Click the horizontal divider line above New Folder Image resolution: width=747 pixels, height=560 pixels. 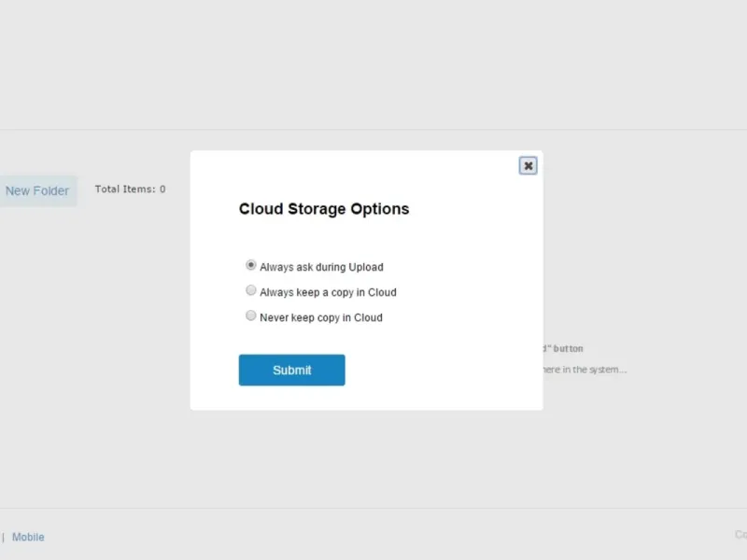click(x=93, y=130)
